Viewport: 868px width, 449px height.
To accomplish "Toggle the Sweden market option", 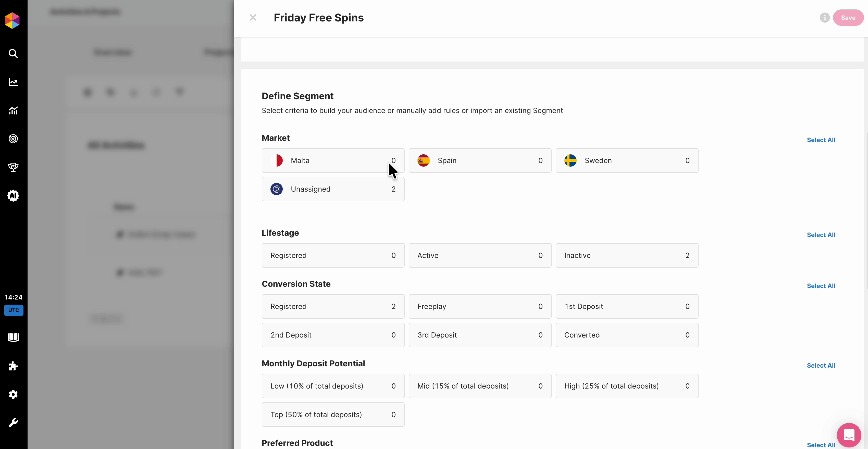I will click(x=627, y=161).
